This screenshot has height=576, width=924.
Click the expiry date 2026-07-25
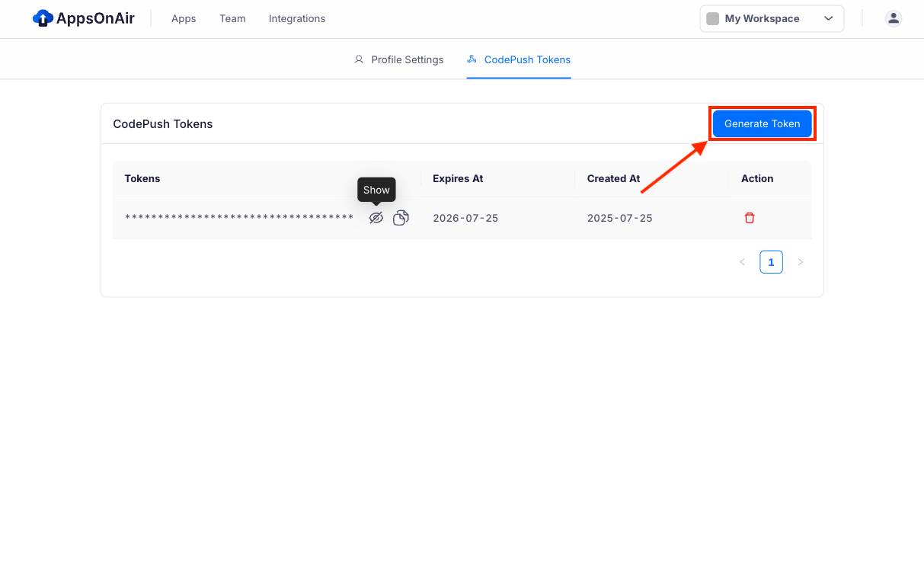pos(465,218)
